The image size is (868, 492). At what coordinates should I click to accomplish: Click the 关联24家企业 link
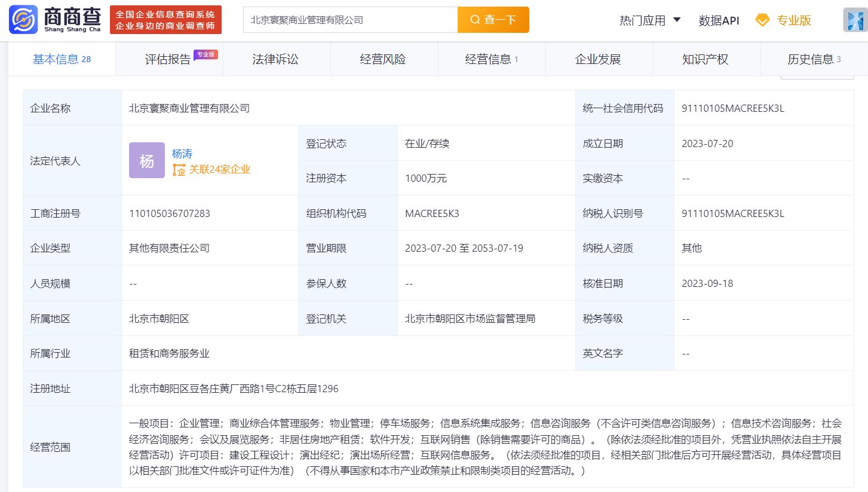(220, 170)
